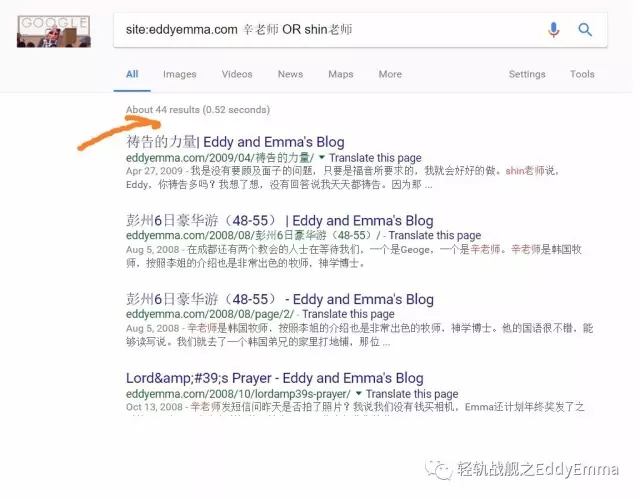
Task: Translate this page for first result
Action: 375,157
